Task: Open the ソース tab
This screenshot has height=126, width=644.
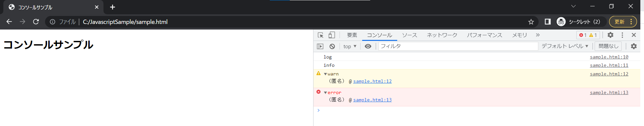Action: click(x=410, y=35)
